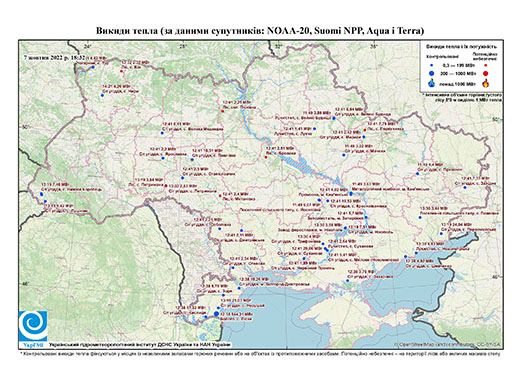This screenshot has width=520, height=368.
Task: Click the blue marker at 13:13 24,84 МВт
Action: [441, 234]
